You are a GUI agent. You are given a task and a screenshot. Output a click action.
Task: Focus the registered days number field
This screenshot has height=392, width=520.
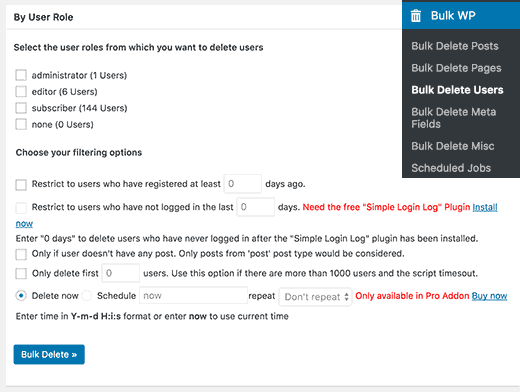click(243, 184)
